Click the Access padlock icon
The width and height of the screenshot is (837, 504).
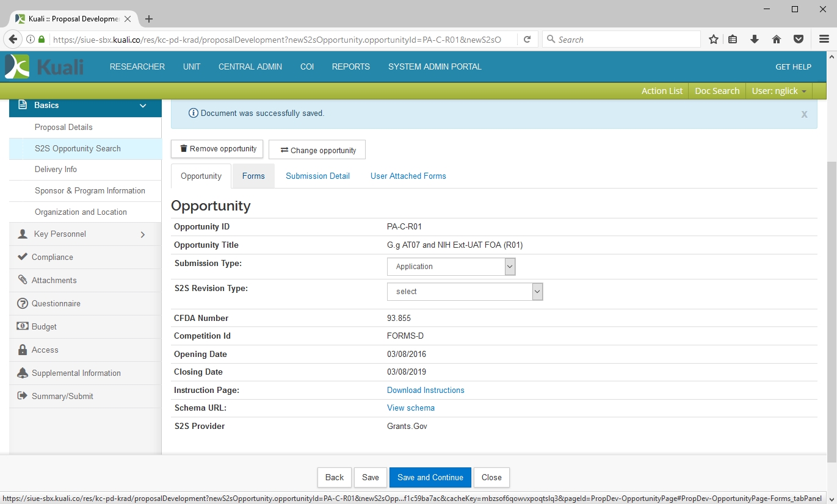tap(23, 350)
